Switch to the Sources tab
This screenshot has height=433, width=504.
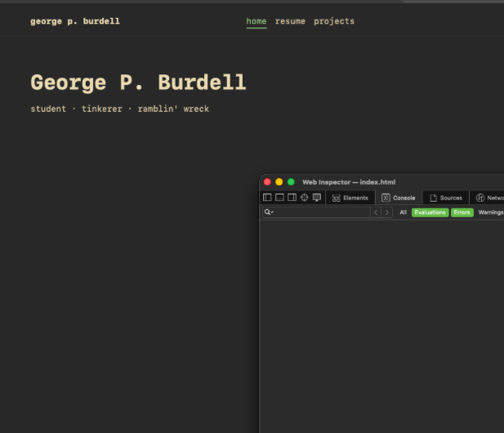(446, 198)
